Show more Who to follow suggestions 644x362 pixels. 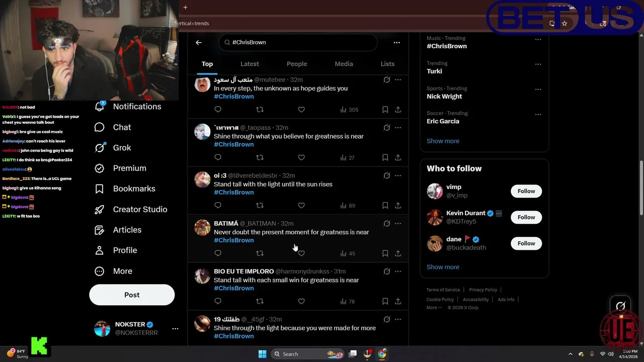[x=443, y=267]
